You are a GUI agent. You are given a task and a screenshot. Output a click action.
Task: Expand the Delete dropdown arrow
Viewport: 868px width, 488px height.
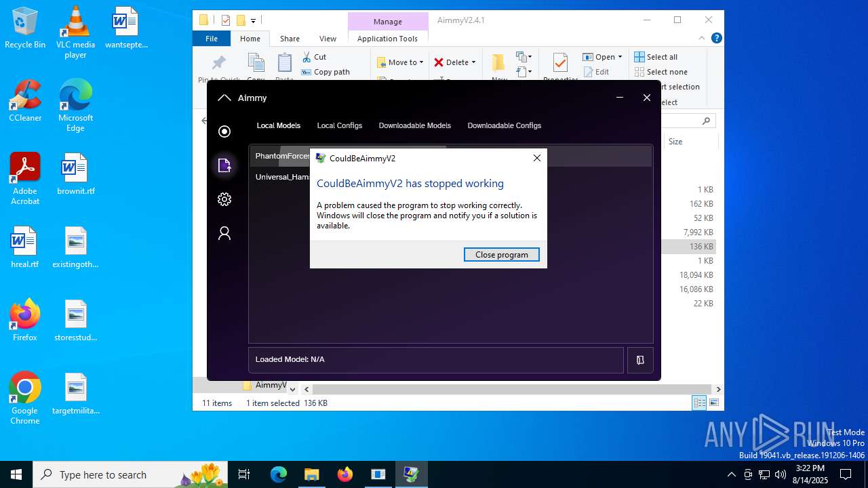473,62
